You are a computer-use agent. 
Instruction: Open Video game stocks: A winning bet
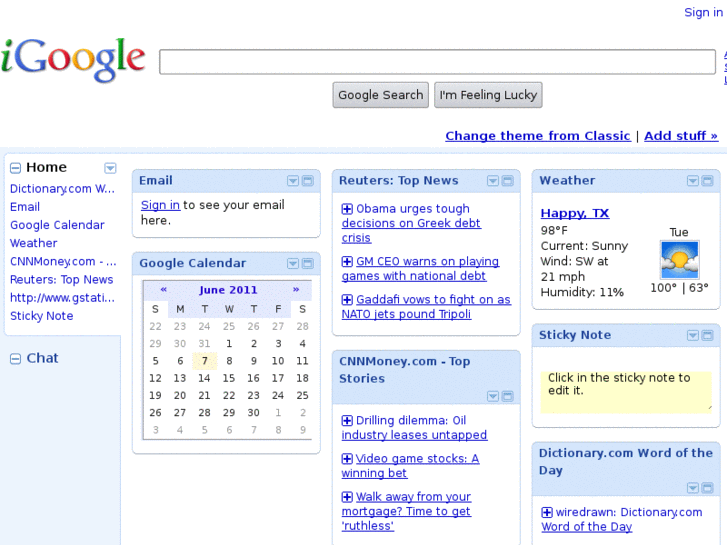410,466
